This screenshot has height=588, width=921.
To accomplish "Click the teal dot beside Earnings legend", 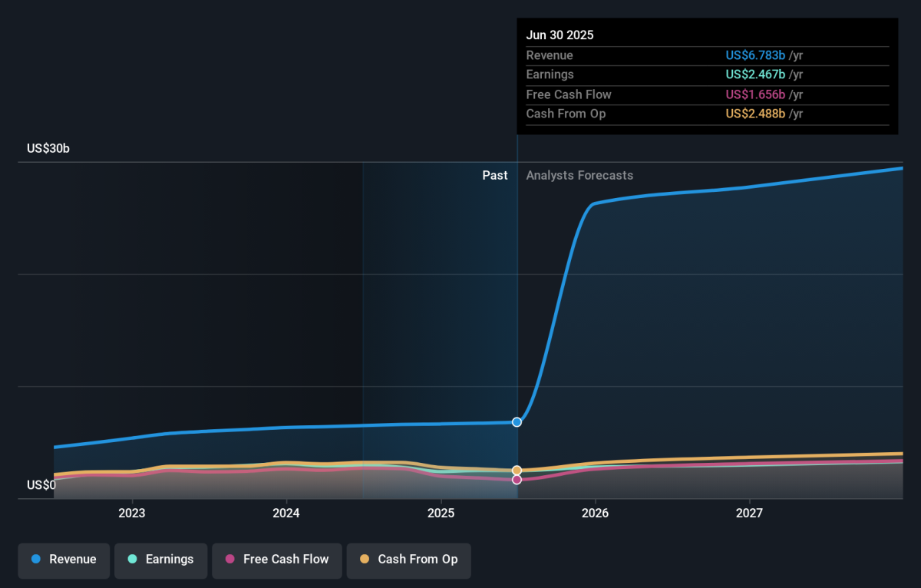I will [x=132, y=560].
